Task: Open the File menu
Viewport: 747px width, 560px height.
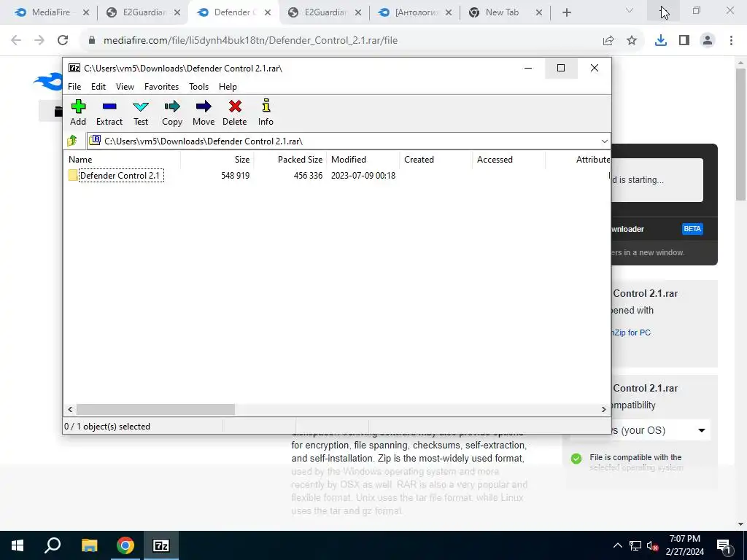Action: coord(74,87)
